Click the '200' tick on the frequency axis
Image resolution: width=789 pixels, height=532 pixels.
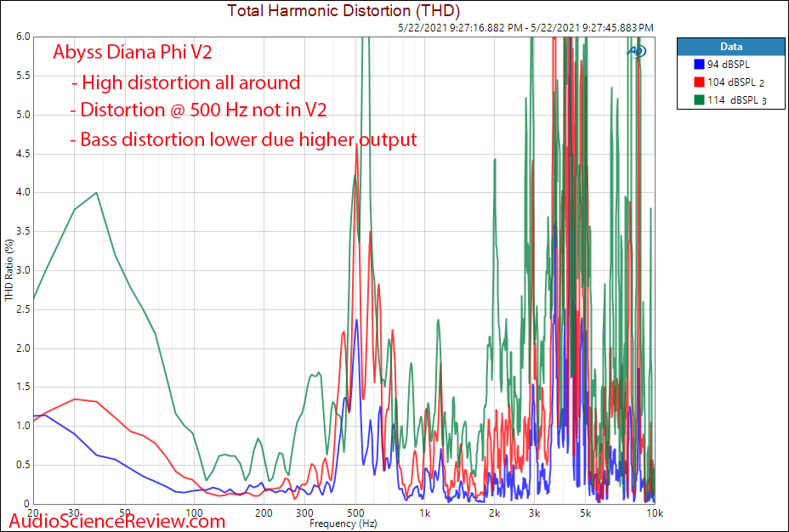click(264, 513)
